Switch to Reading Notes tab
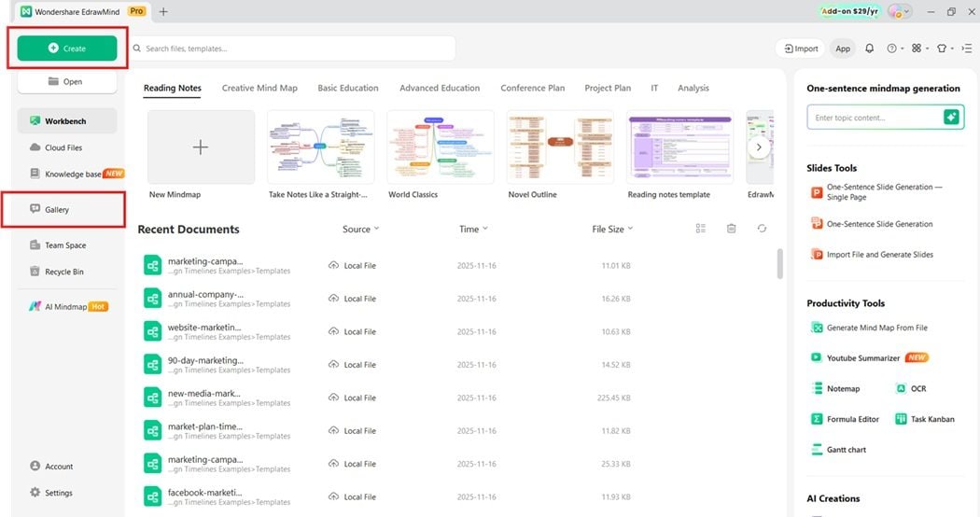 click(x=173, y=88)
